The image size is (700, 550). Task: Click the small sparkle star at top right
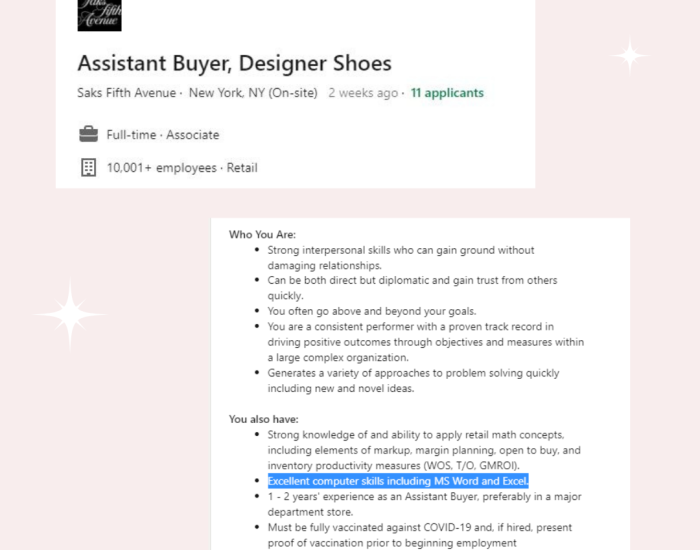[630, 56]
